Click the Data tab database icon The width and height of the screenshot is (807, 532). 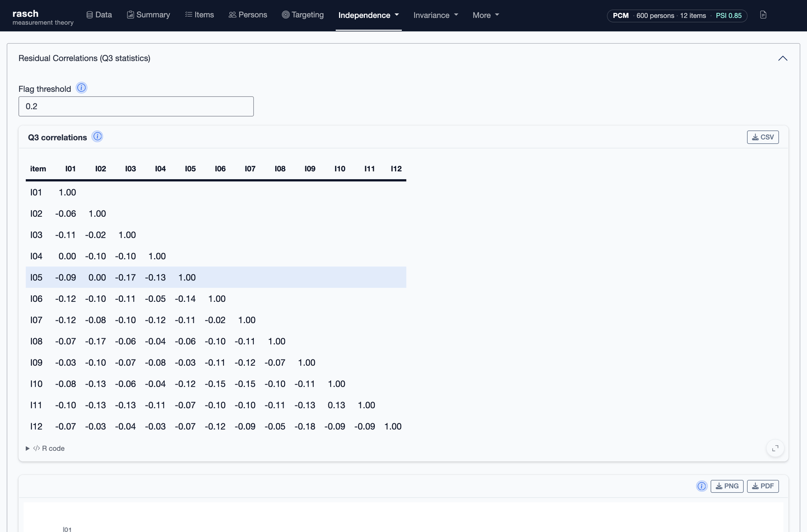point(90,15)
